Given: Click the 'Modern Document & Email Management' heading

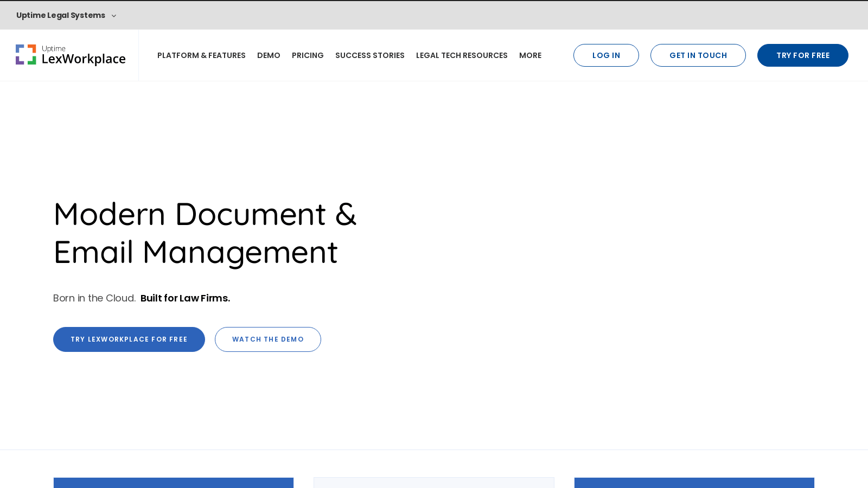Looking at the screenshot, I should point(205,233).
